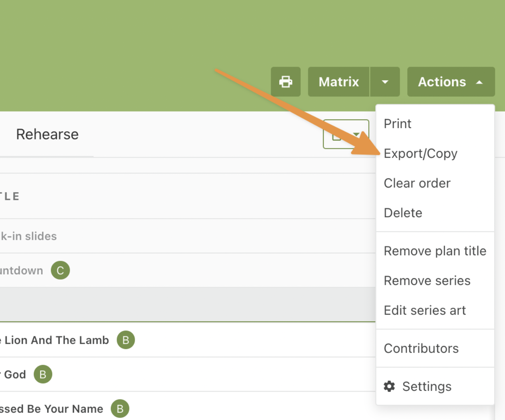Open the Matrix view
This screenshot has height=420, width=505.
click(338, 82)
